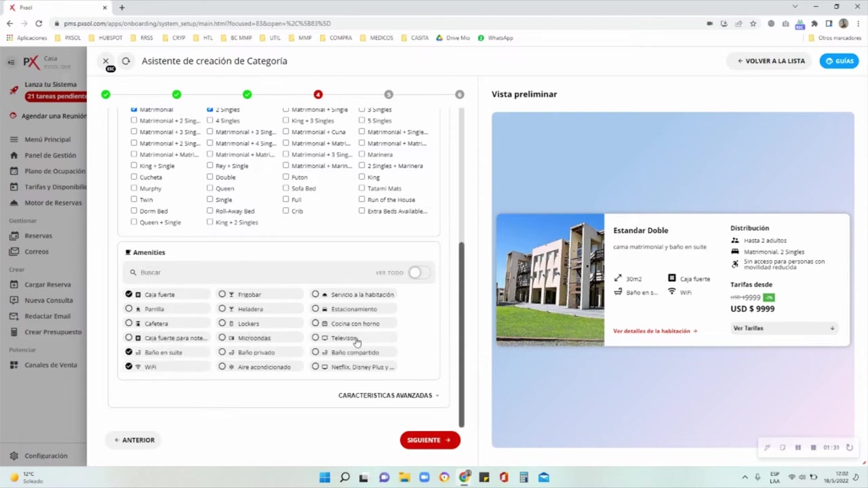The height and width of the screenshot is (488, 868).
Task: Expand the Ver Tarifas dropdown
Action: click(x=783, y=328)
